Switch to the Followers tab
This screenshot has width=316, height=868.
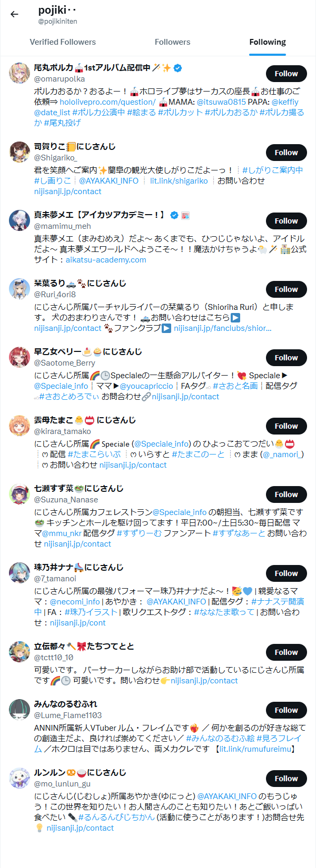point(173,42)
